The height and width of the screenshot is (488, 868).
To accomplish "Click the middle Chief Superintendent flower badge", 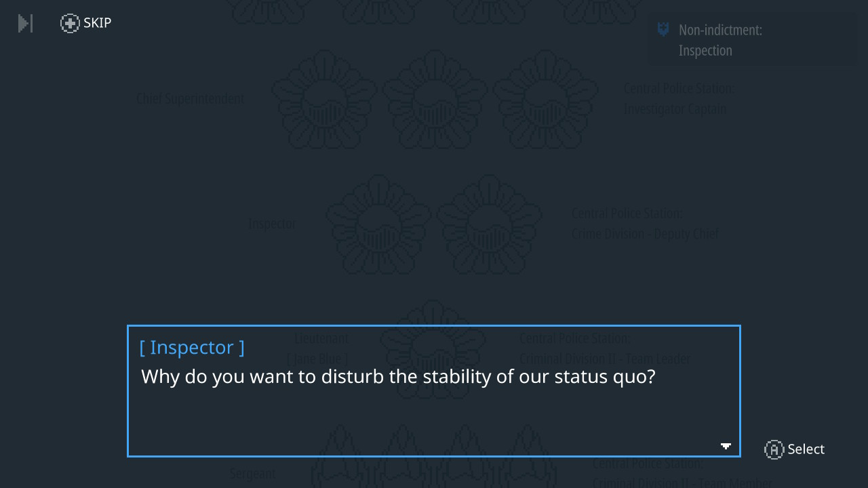I will (x=435, y=99).
